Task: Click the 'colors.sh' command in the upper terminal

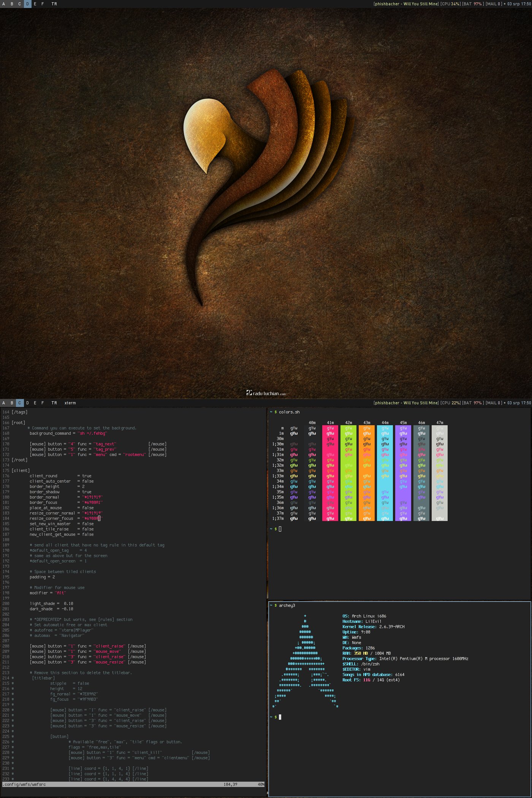Action: pos(289,412)
